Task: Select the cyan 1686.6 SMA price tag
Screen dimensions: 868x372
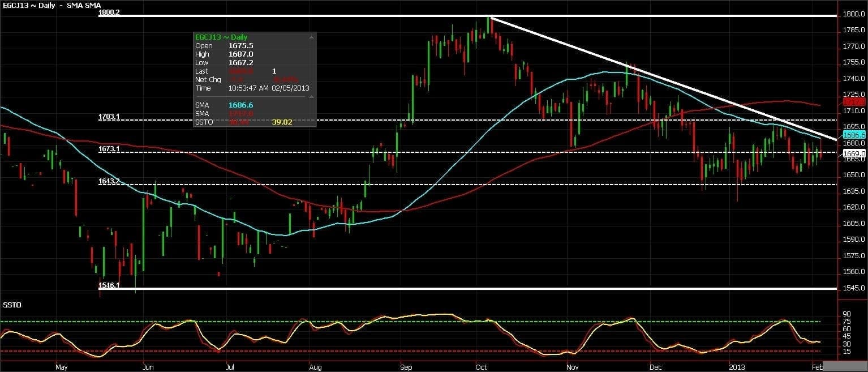Action: (854, 135)
